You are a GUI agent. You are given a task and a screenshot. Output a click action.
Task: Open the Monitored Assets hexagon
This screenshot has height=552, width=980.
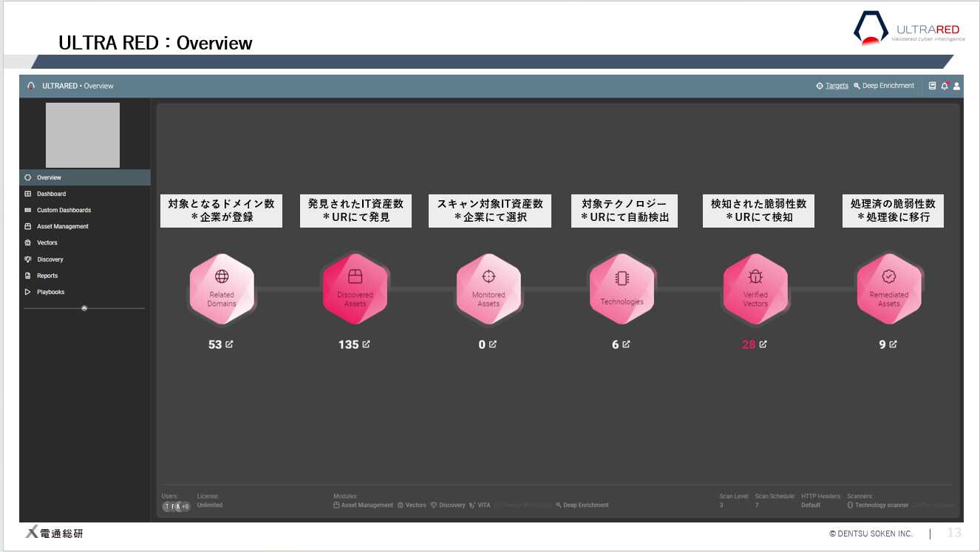click(489, 287)
